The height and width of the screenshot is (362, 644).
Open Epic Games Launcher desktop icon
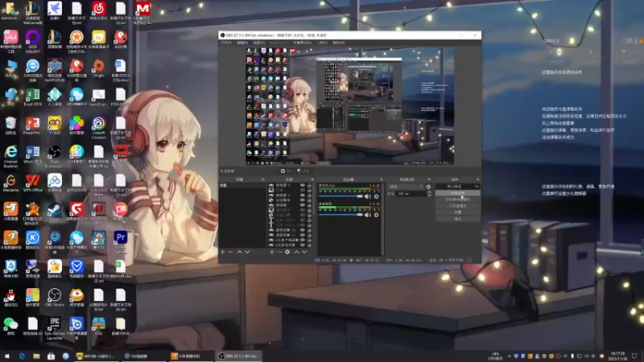(54, 327)
